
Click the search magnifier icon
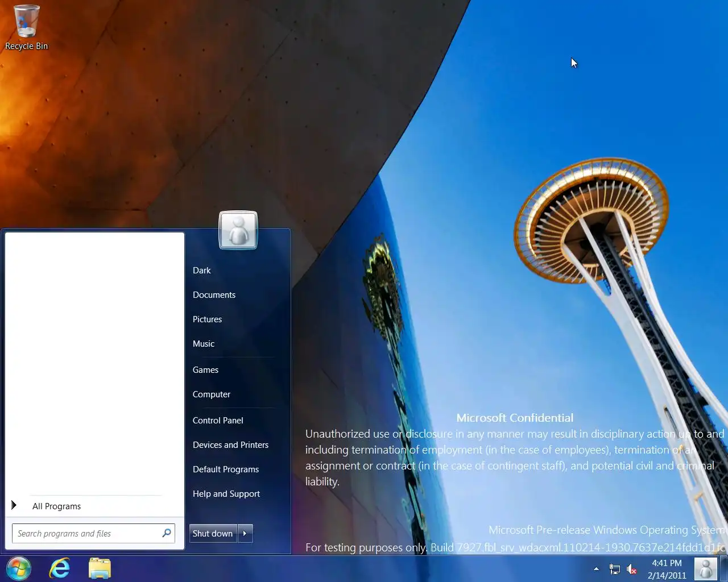tap(167, 533)
